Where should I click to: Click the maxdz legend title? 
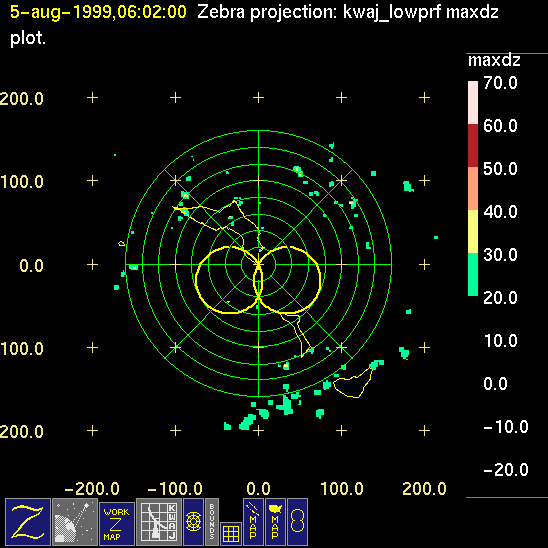(x=494, y=60)
